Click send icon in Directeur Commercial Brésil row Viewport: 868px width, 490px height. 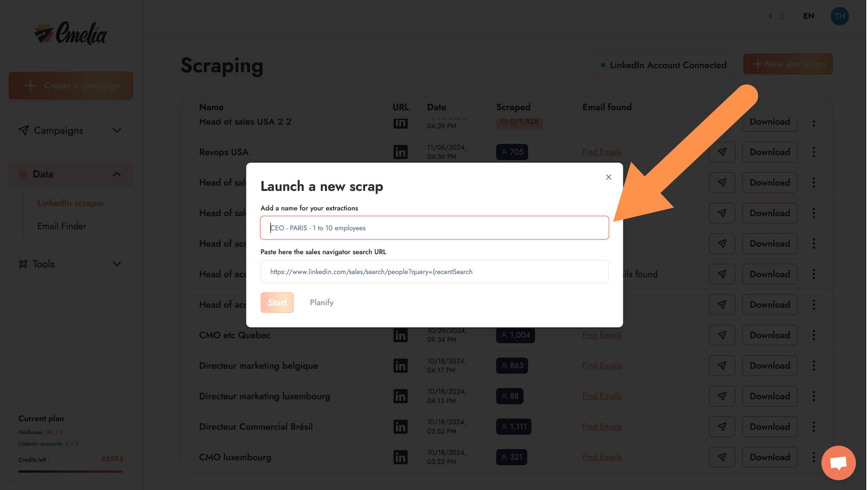pos(722,427)
